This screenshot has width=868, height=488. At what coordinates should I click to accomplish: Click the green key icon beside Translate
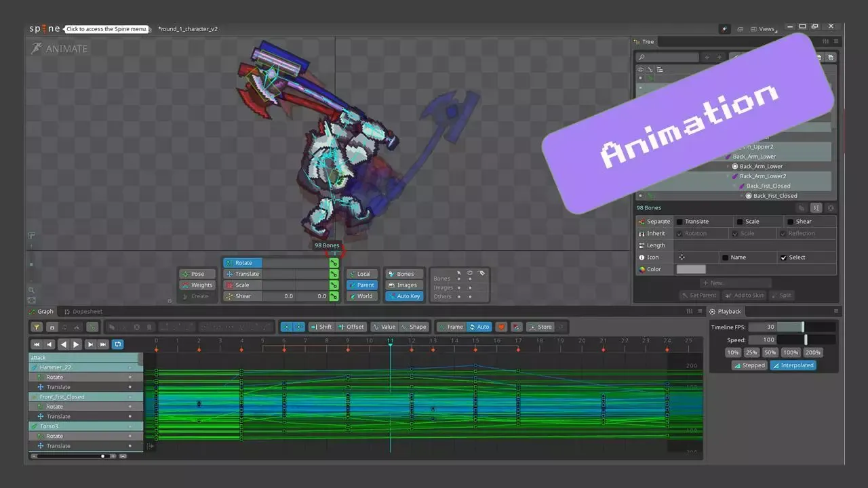(334, 274)
